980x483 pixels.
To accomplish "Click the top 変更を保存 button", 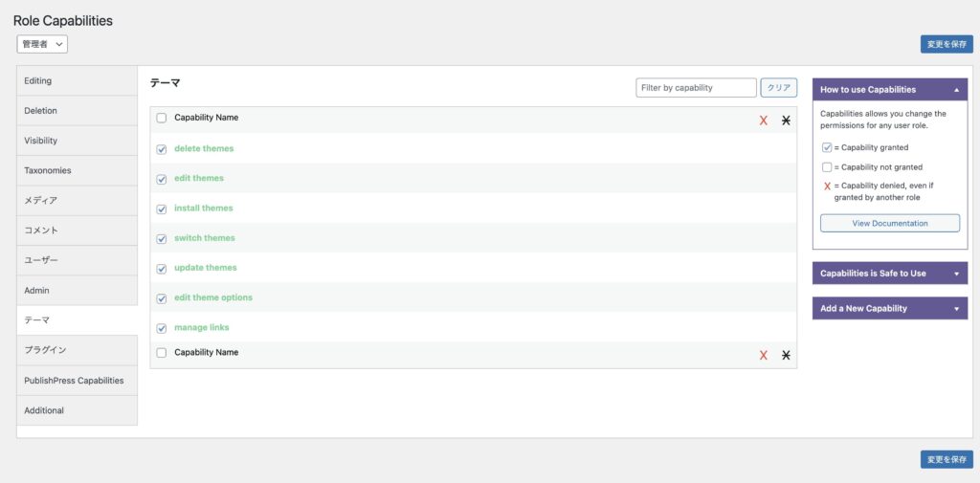I will point(947,44).
